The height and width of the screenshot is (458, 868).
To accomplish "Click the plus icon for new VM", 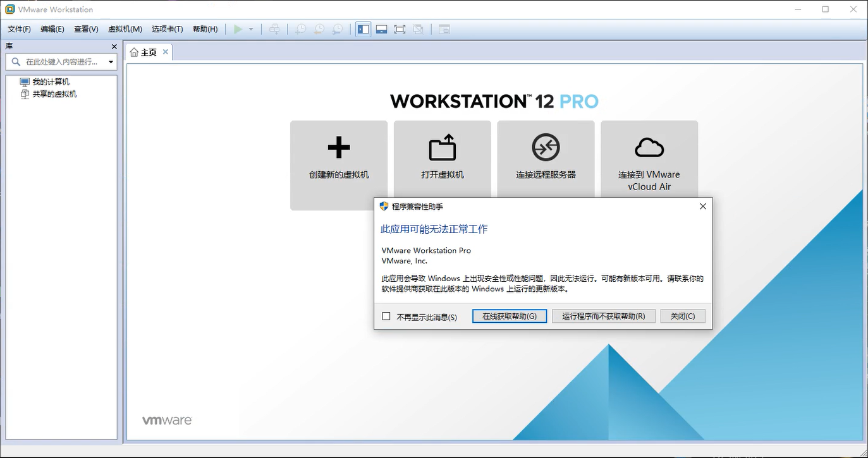I will (339, 148).
